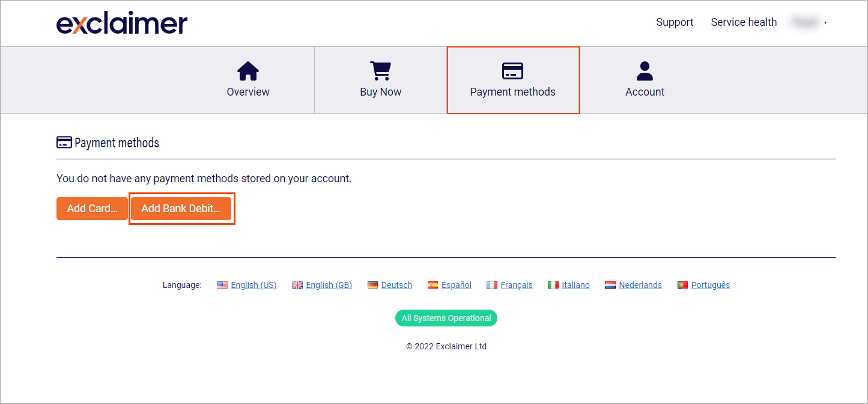Click the Account person icon
This screenshot has width=868, height=404.
pyautogui.click(x=645, y=71)
